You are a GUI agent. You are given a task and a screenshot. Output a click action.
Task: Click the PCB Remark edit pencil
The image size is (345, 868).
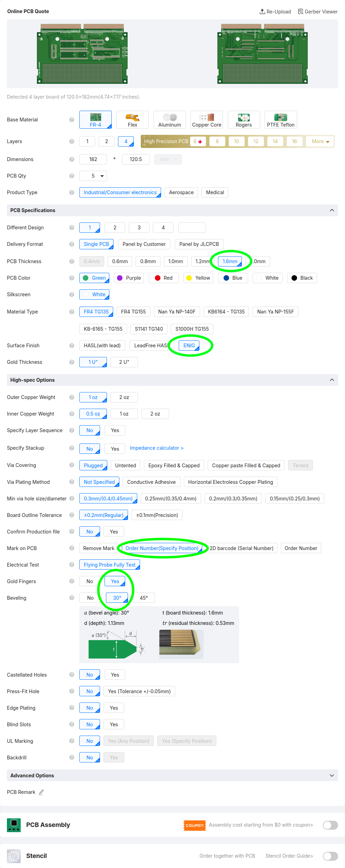(41, 792)
